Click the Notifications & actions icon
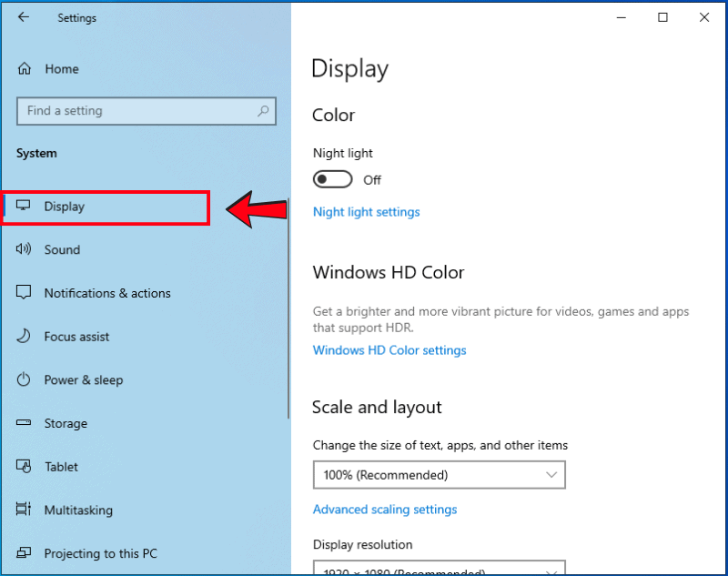The image size is (728, 576). pos(25,293)
